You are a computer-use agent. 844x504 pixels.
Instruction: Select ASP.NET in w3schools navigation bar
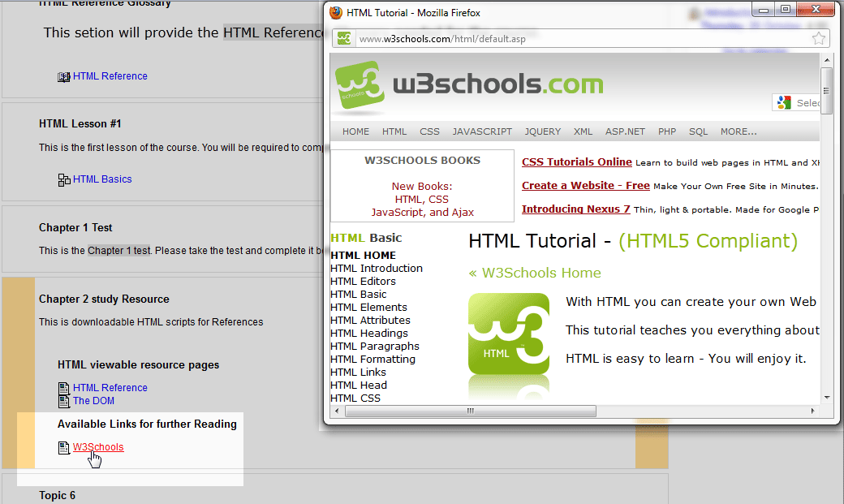click(x=625, y=131)
